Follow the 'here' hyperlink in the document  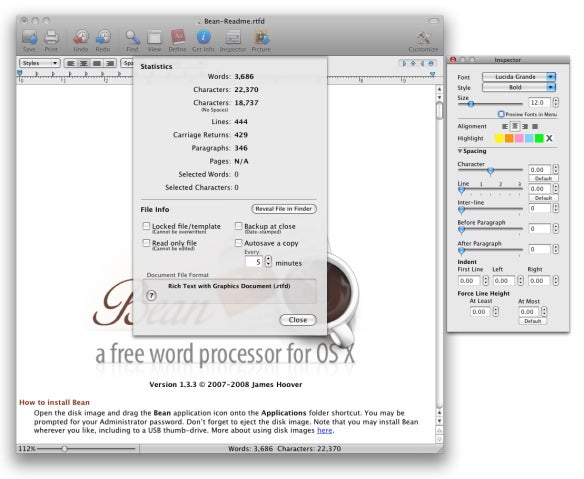[x=324, y=431]
